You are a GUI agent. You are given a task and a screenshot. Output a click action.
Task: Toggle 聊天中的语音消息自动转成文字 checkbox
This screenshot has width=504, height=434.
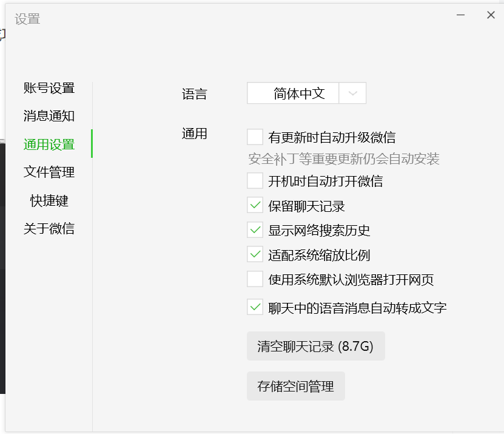(255, 307)
